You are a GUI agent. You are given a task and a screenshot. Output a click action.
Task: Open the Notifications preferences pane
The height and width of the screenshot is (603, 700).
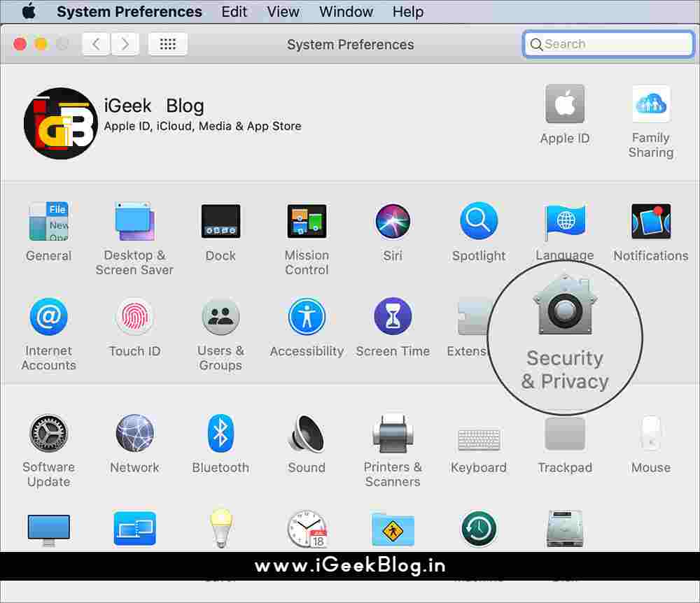coord(651,232)
